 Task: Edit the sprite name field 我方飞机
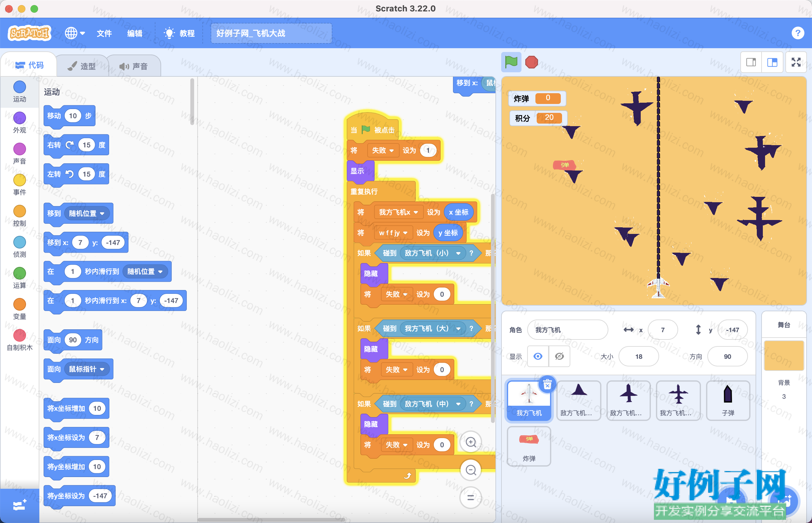coord(567,329)
